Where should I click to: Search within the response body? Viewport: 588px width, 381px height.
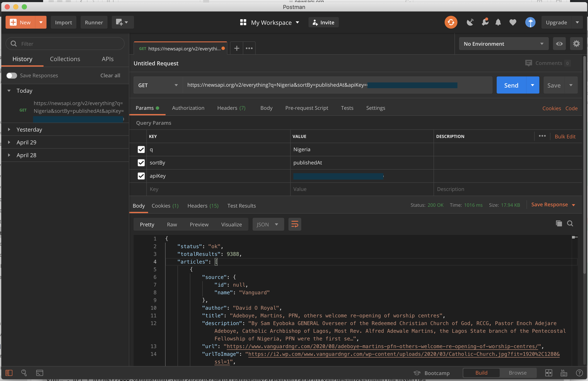pos(570,224)
